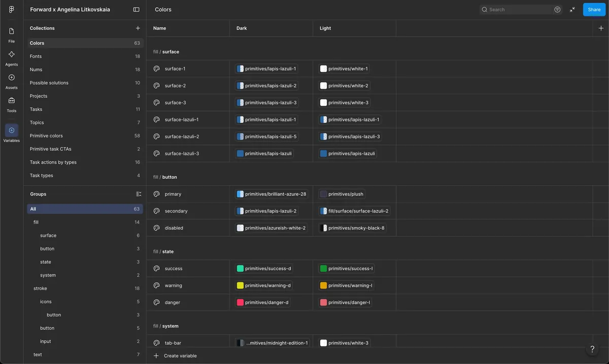Image resolution: width=609 pixels, height=364 pixels.
Task: Click the Dark column header
Action: 242,28
